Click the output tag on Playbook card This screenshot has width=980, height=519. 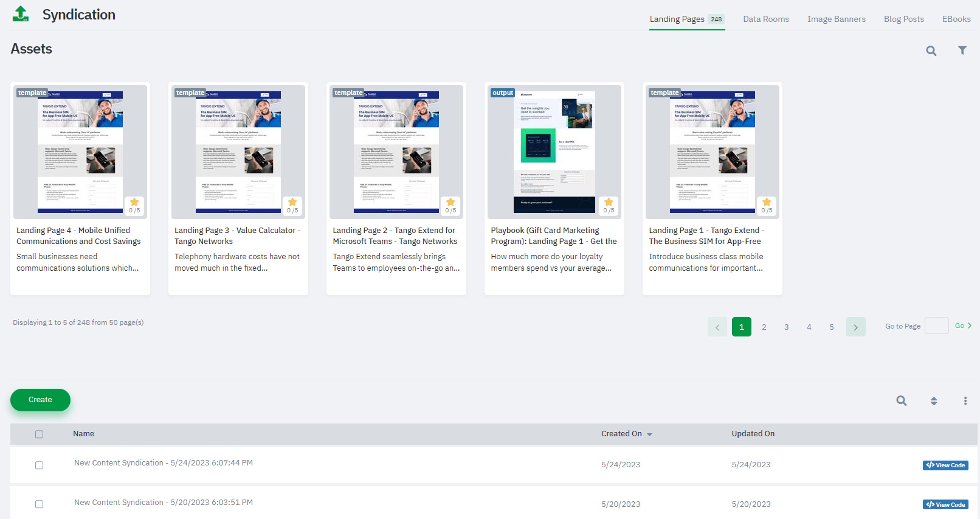[x=503, y=93]
